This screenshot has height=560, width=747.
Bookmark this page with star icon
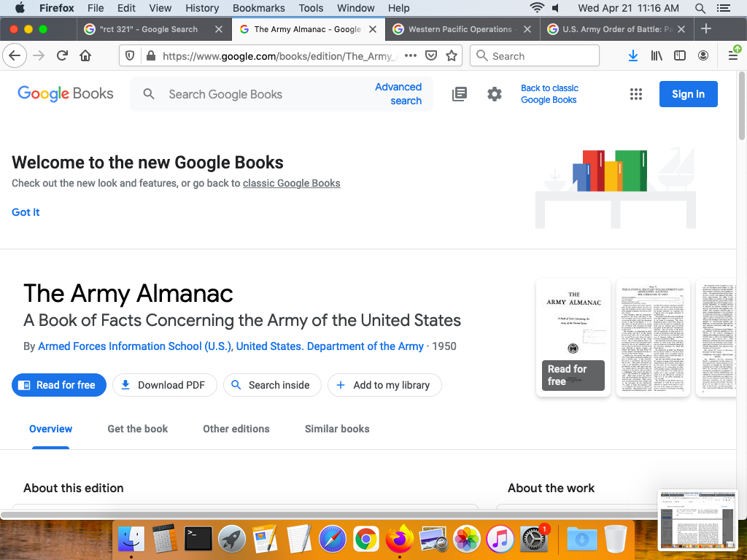tap(452, 56)
